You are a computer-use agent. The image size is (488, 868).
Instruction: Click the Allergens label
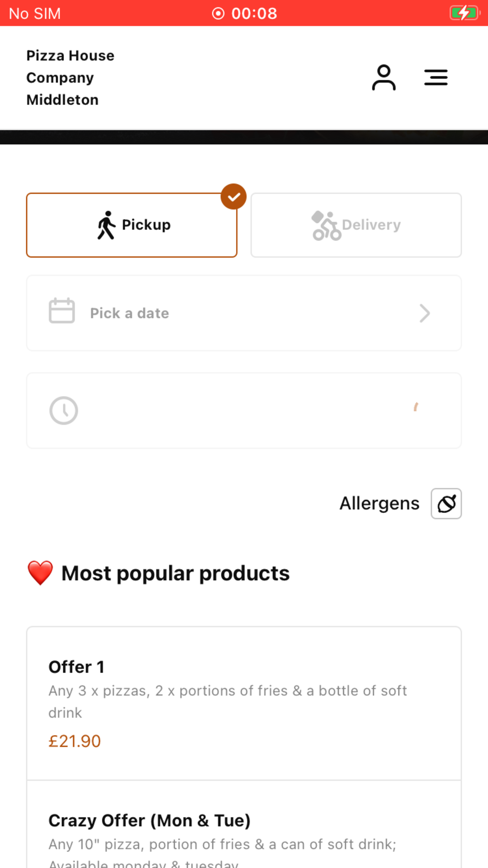[x=379, y=504]
